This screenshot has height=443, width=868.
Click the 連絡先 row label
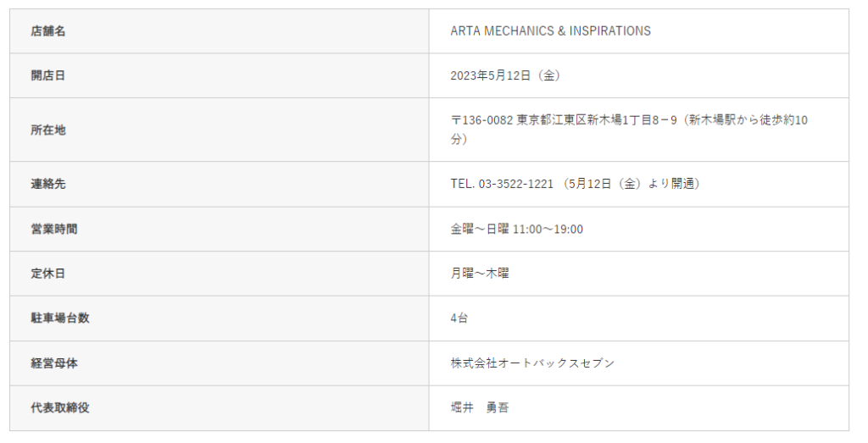48,184
